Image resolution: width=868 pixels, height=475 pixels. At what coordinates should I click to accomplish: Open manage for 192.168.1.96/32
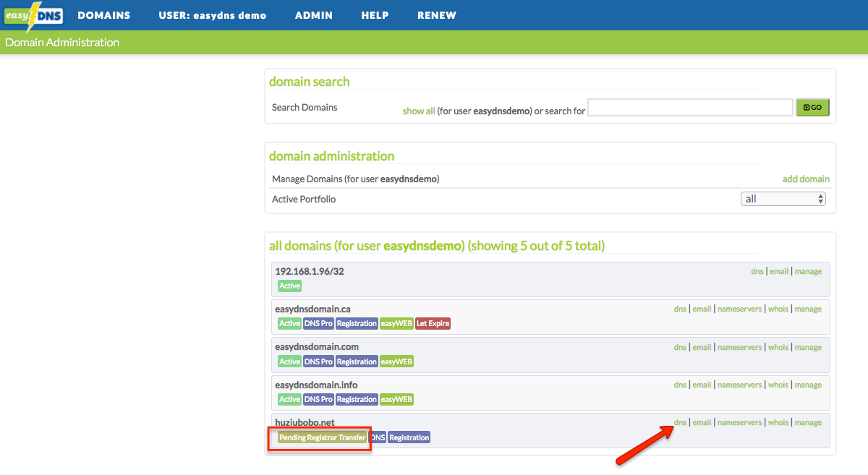tap(808, 271)
